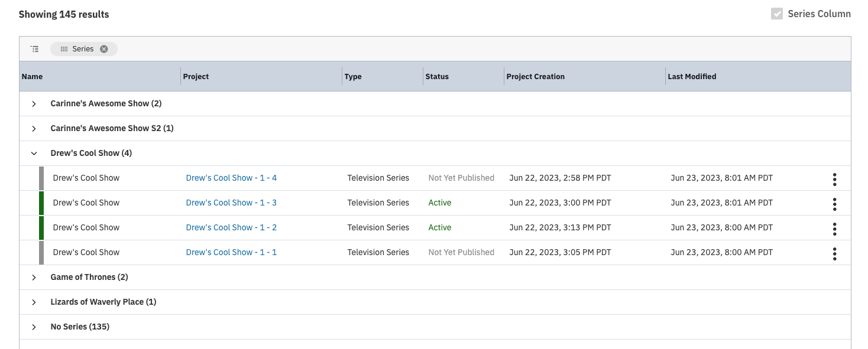Sort by the Last Modified column header
Viewport: 868px width, 349px height.
pos(692,77)
